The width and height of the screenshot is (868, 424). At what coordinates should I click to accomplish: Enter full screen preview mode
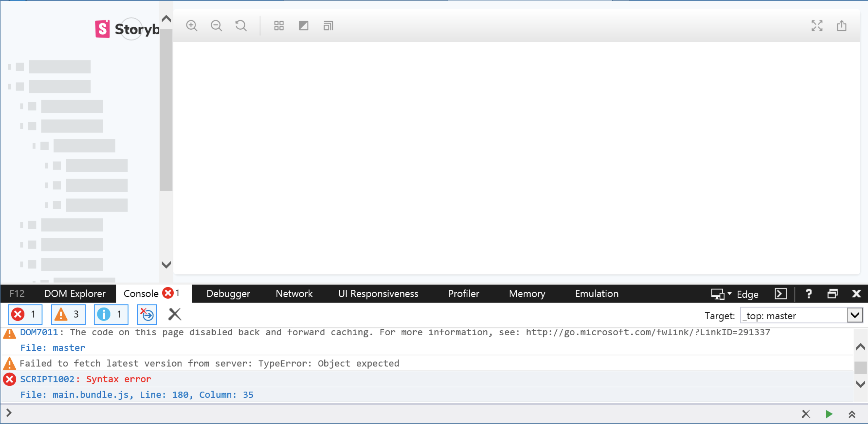point(817,25)
